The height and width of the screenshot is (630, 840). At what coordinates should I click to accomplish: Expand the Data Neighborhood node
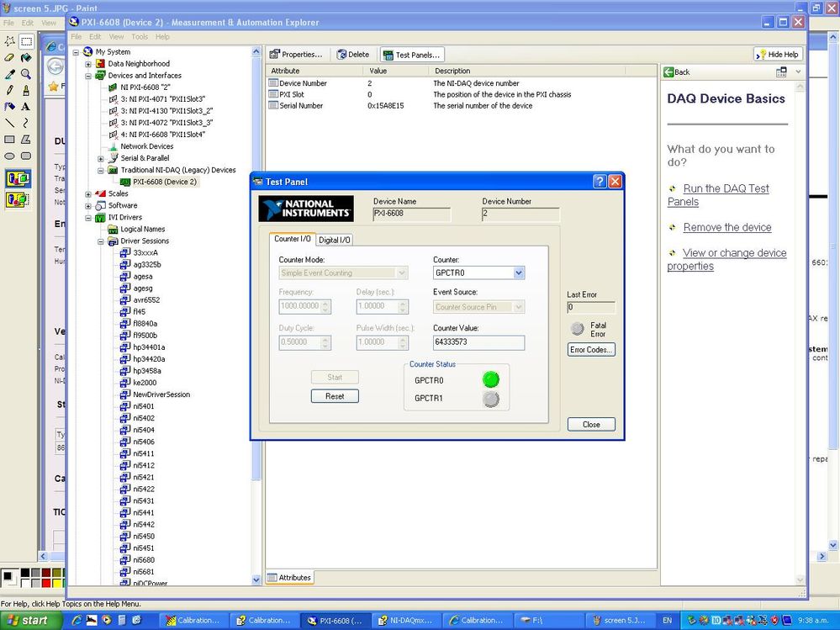[88, 64]
